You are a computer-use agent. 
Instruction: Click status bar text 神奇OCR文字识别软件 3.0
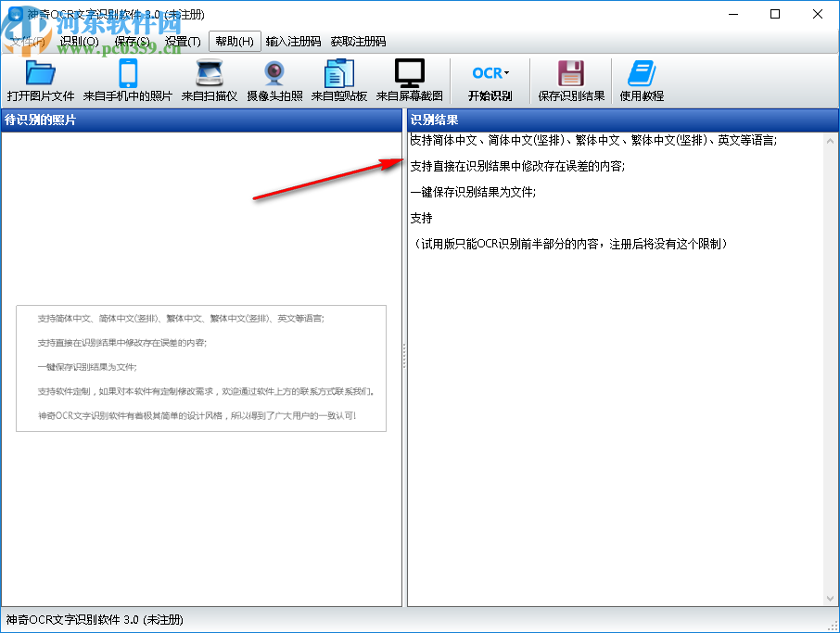coord(95,620)
